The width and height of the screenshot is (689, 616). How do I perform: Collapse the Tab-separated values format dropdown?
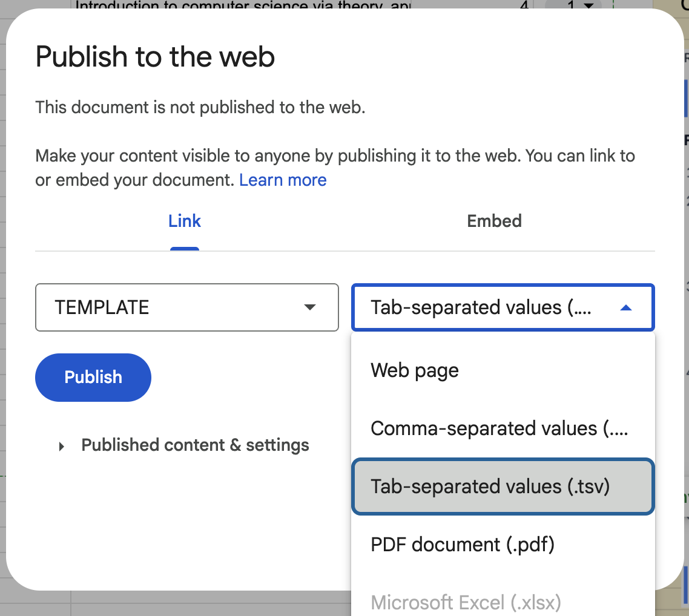[x=503, y=307]
